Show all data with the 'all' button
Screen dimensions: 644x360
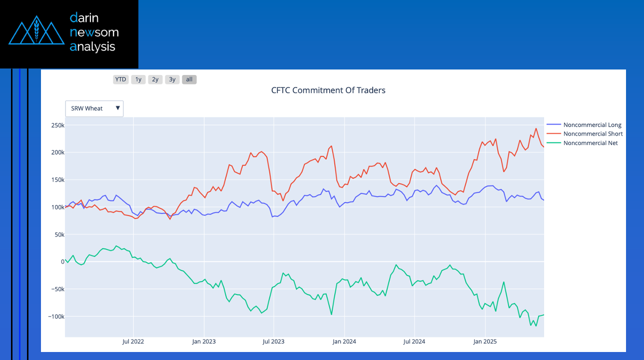[189, 79]
